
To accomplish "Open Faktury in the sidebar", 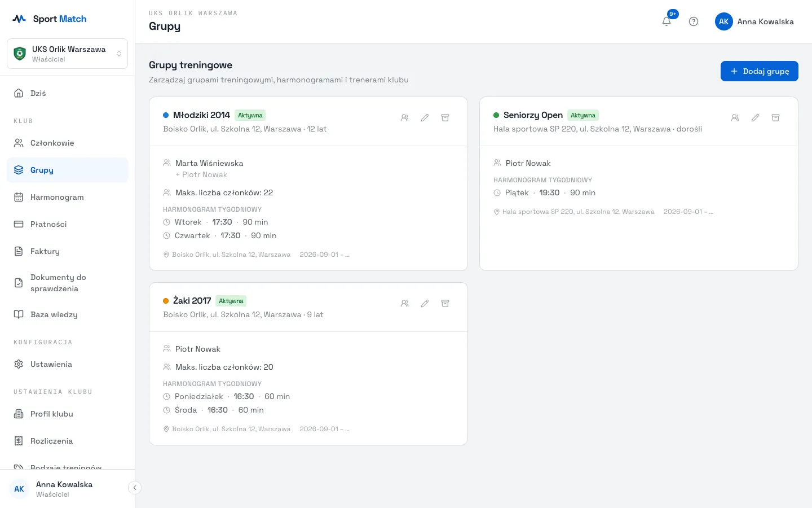I will point(67,251).
